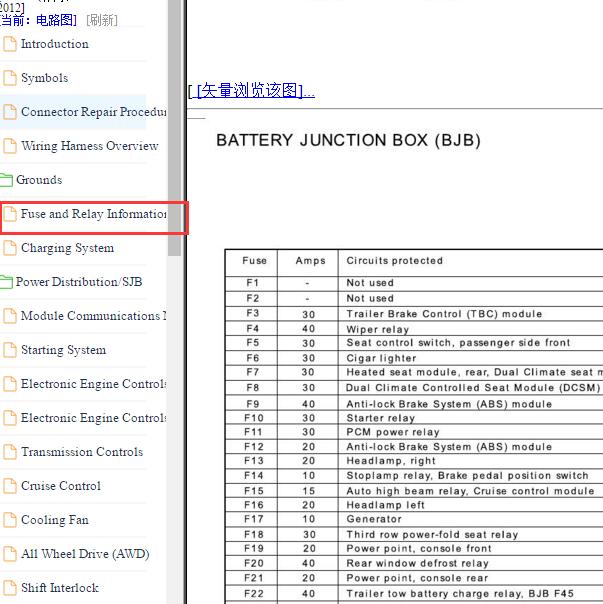Click the BATTERY JUNCTION BOX (BJB) heading
Image resolution: width=603 pixels, height=604 pixels.
click(x=348, y=140)
